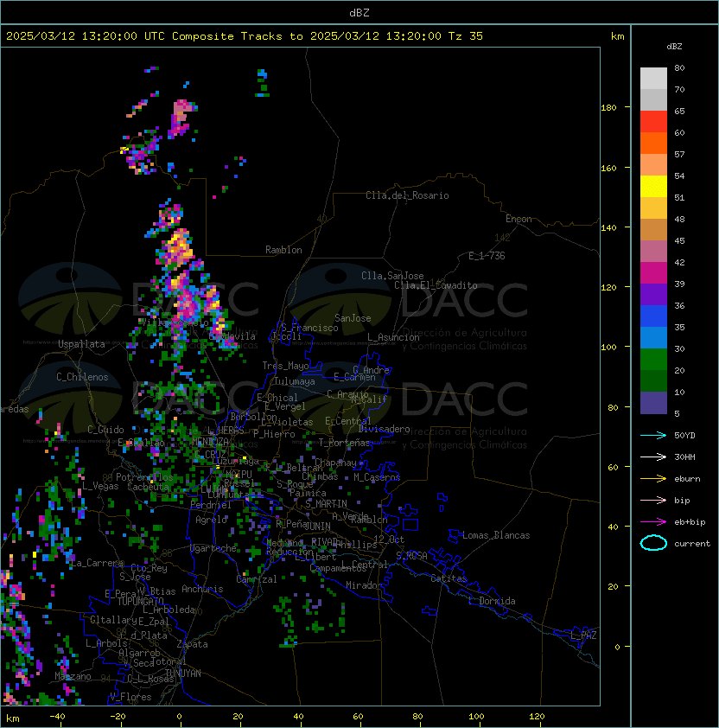Click the 'Anchoris' map label
Screen dimensions: 719x728
tap(202, 589)
